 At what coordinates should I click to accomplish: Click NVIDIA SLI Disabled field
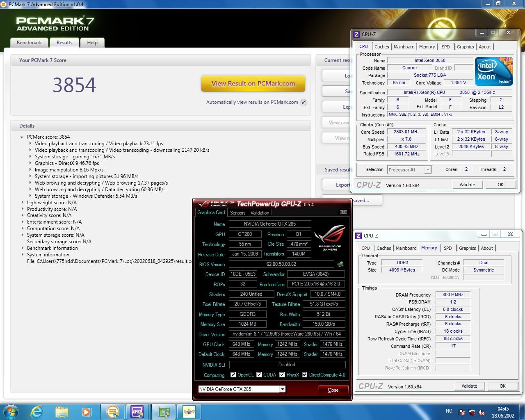[x=287, y=365]
